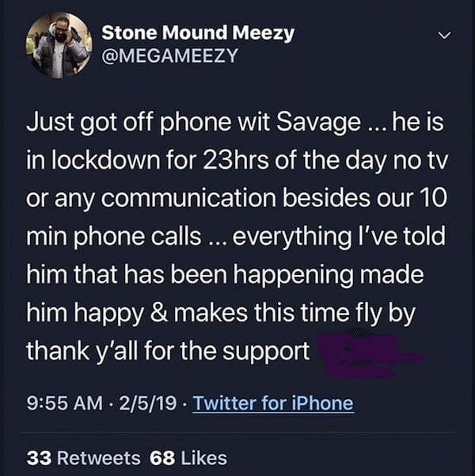This screenshot has height=476, width=475.
Task: View the 33 Retweets list
Action: pos(83,458)
